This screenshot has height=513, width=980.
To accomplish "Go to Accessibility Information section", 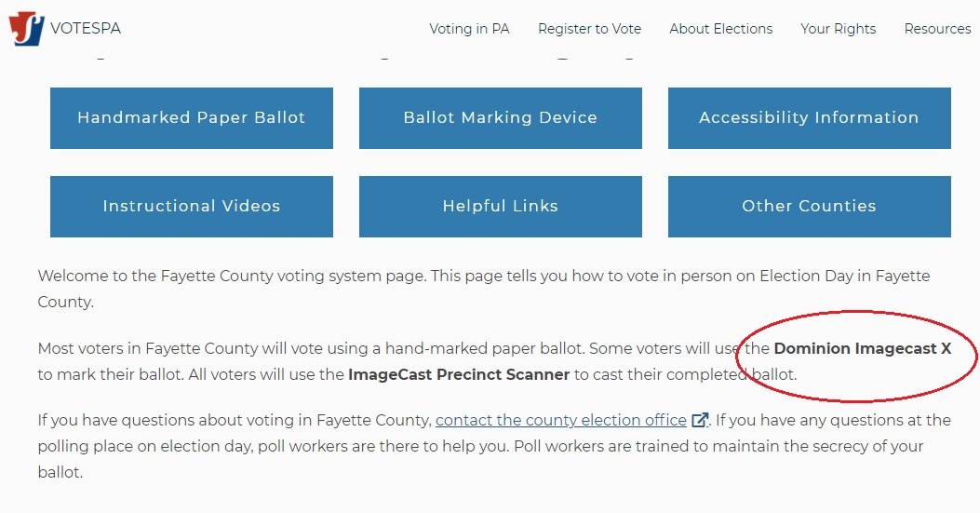I will pos(810,118).
